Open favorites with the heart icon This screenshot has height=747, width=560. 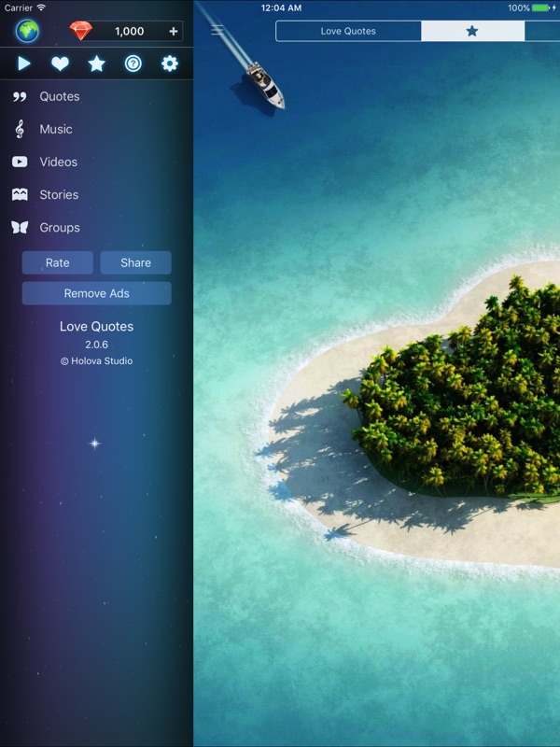coord(60,63)
